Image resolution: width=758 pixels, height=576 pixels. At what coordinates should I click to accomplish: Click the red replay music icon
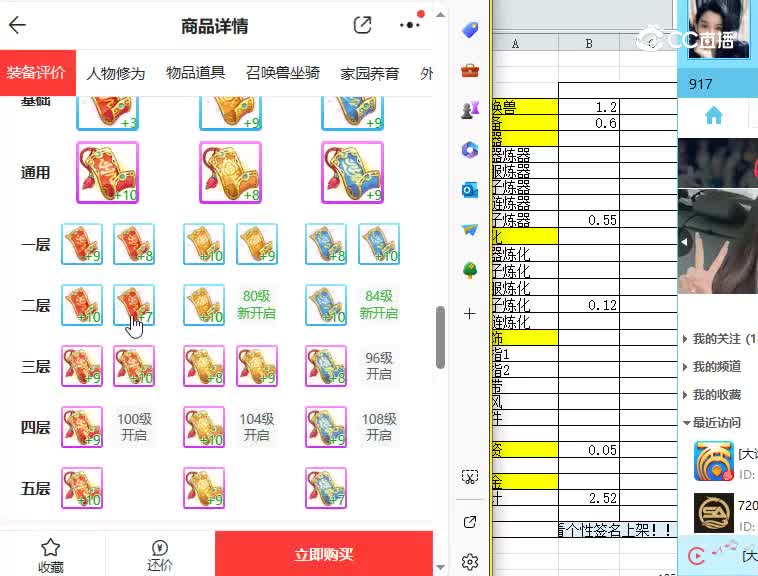pyautogui.click(x=696, y=557)
